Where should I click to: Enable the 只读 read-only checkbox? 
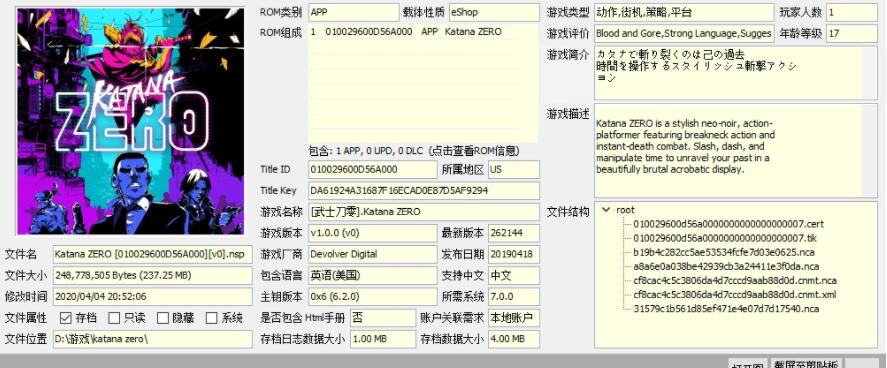click(114, 318)
